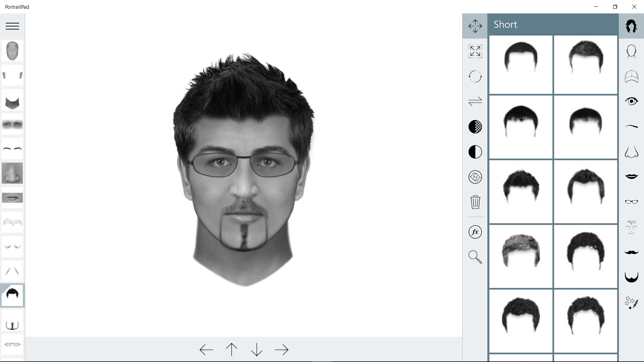Open the mustache category icon
This screenshot has height=362, width=644.
tap(631, 252)
